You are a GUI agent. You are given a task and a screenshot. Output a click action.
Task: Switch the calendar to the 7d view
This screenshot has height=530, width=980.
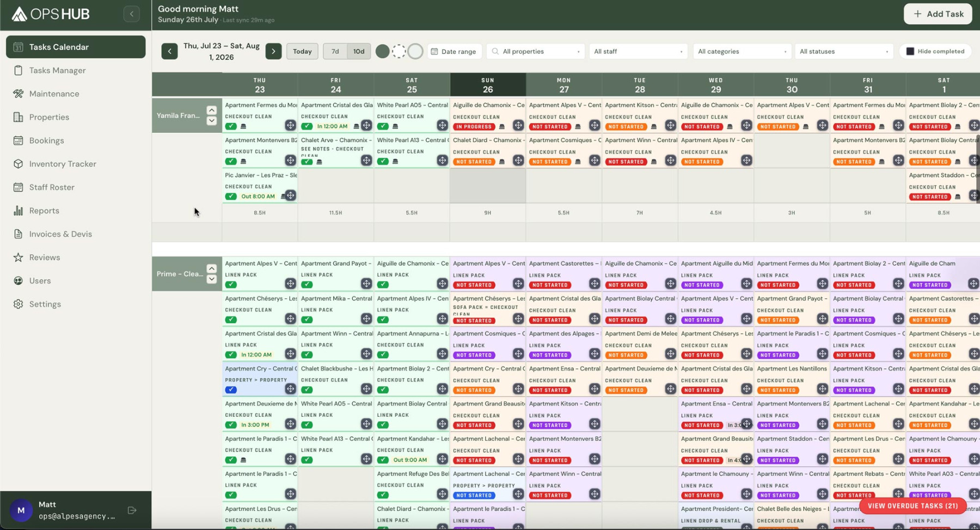tap(335, 51)
